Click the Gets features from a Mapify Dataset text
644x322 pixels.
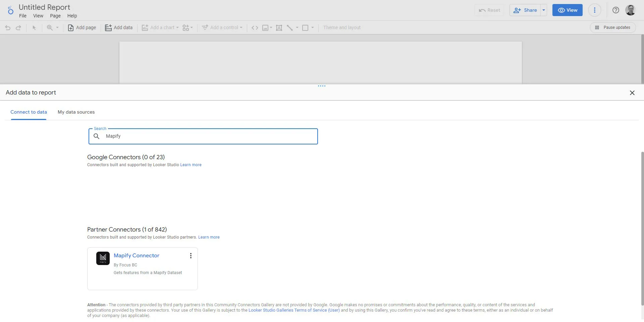point(148,273)
